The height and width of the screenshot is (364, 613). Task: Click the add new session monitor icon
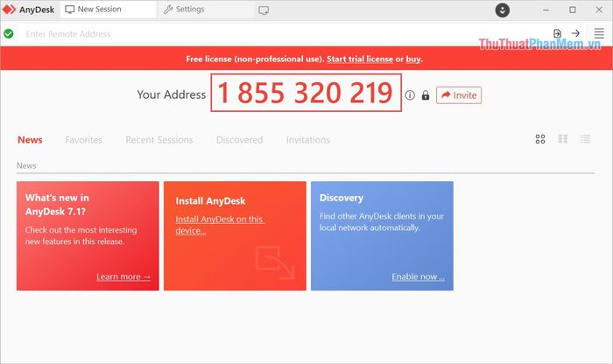point(264,10)
